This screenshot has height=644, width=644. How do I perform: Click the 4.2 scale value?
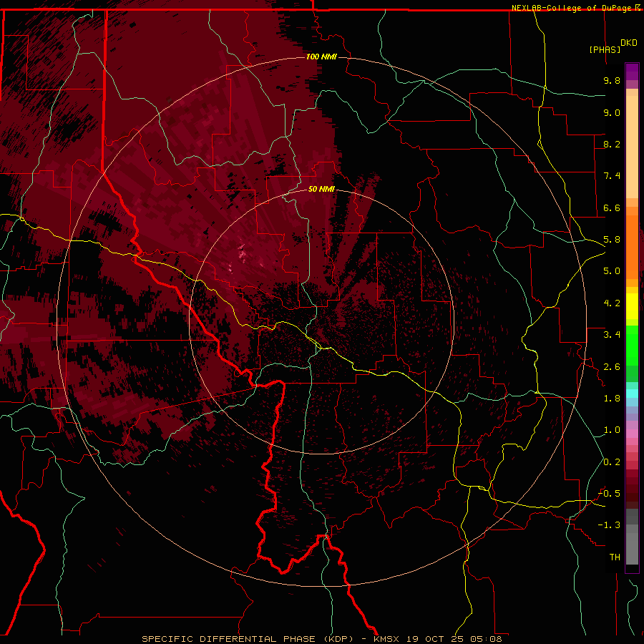pos(612,303)
